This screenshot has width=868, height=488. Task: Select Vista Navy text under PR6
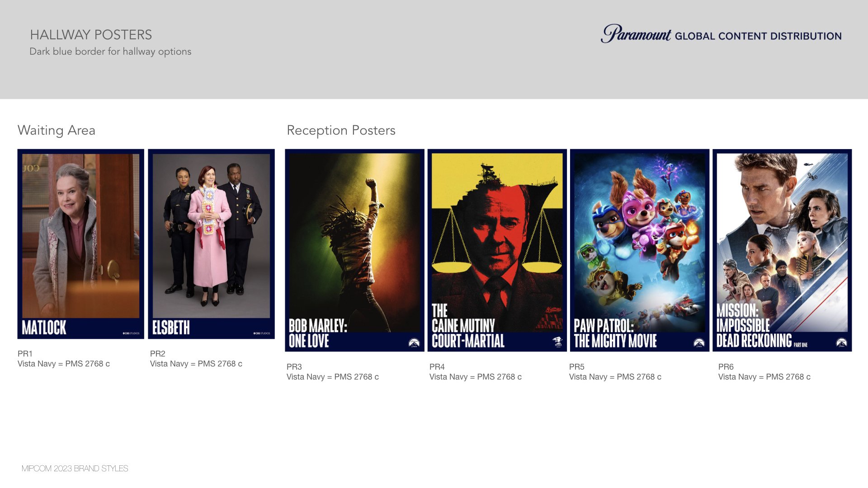pyautogui.click(x=764, y=377)
